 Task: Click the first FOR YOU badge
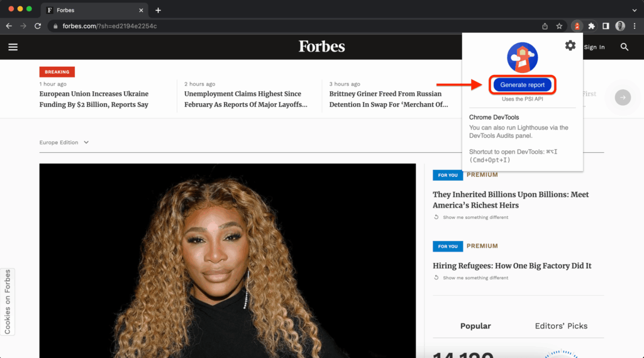448,175
